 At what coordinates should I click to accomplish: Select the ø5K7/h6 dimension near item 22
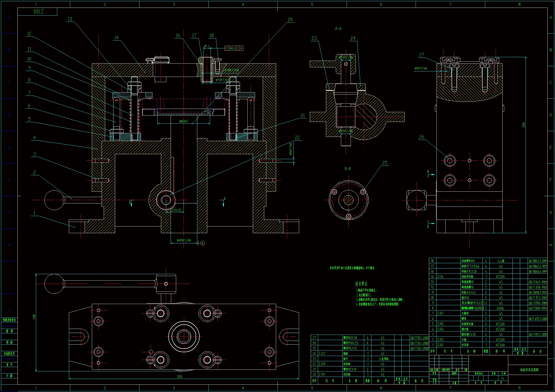pos(291,149)
